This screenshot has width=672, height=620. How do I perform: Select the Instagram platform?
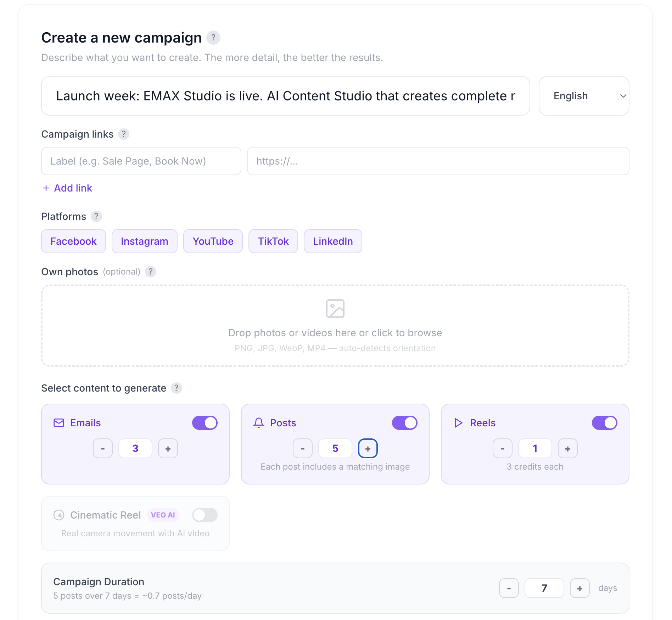pos(144,241)
